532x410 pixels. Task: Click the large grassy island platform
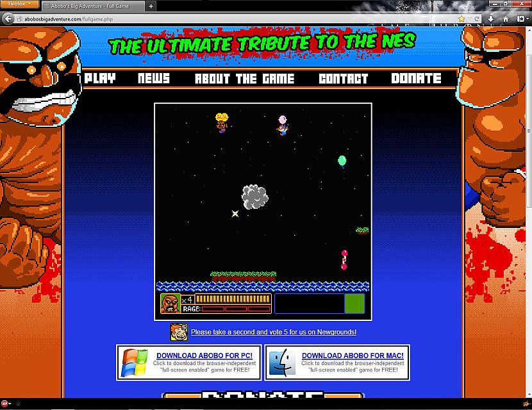244,276
